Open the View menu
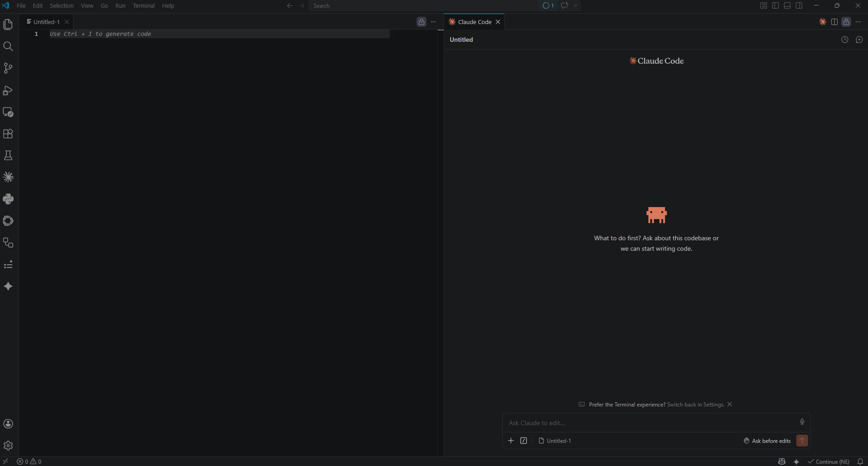The image size is (868, 466). [87, 5]
